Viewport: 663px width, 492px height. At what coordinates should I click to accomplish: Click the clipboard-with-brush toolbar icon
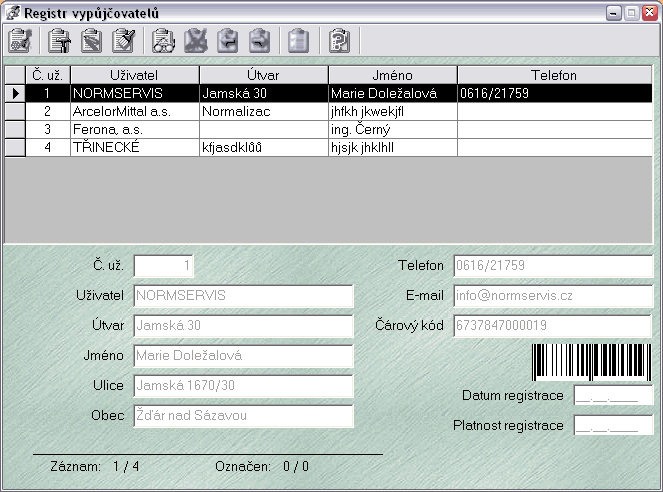coord(123,41)
